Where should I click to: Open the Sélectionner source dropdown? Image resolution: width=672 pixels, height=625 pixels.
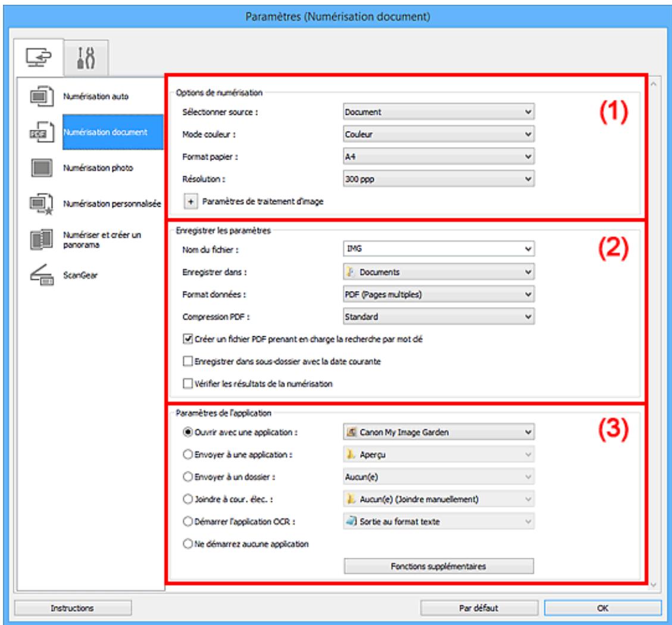click(439, 112)
